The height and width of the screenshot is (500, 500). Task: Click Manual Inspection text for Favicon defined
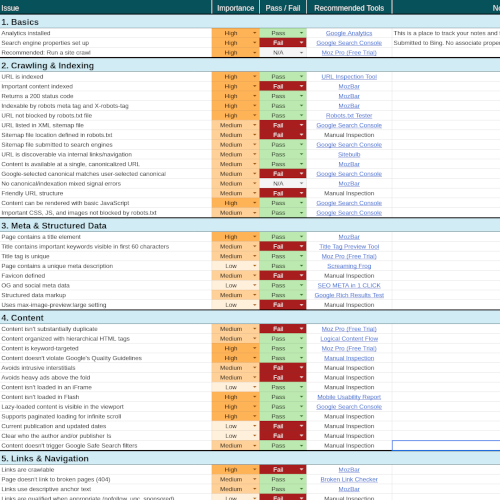click(349, 276)
